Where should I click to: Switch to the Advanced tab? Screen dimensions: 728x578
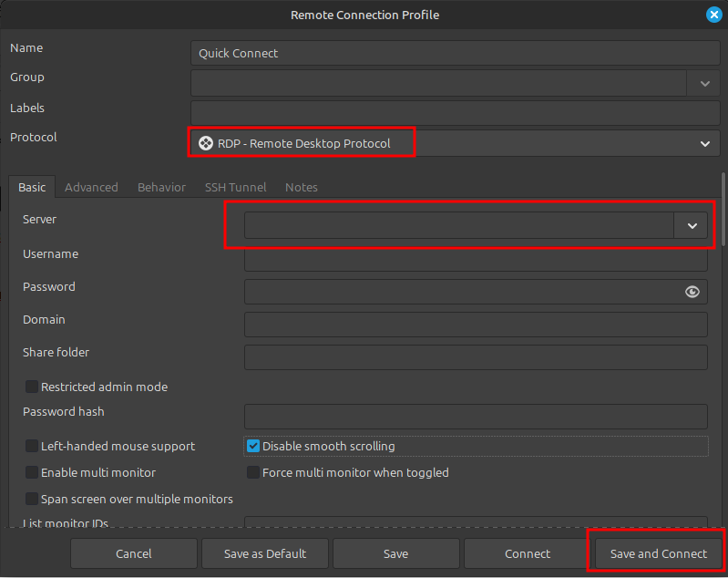tap(91, 187)
